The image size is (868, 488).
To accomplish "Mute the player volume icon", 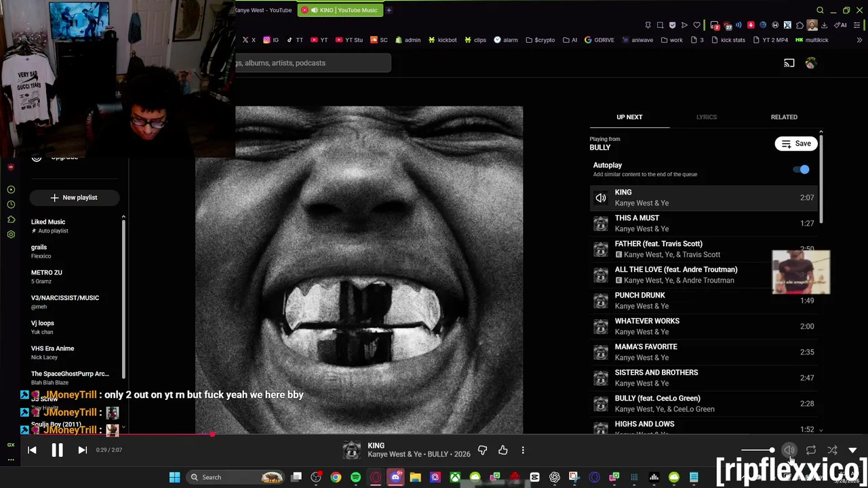I will pos(789,450).
